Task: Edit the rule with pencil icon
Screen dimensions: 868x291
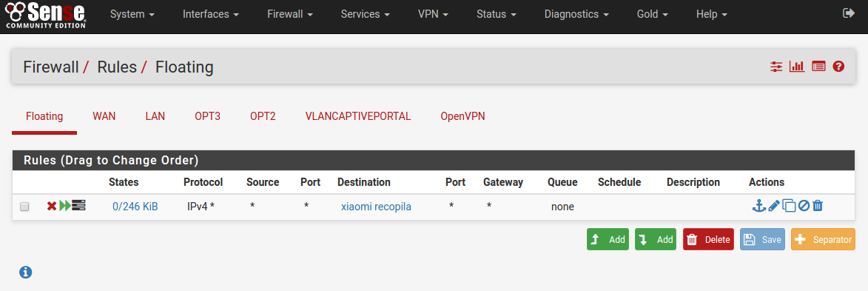Action: coord(774,206)
